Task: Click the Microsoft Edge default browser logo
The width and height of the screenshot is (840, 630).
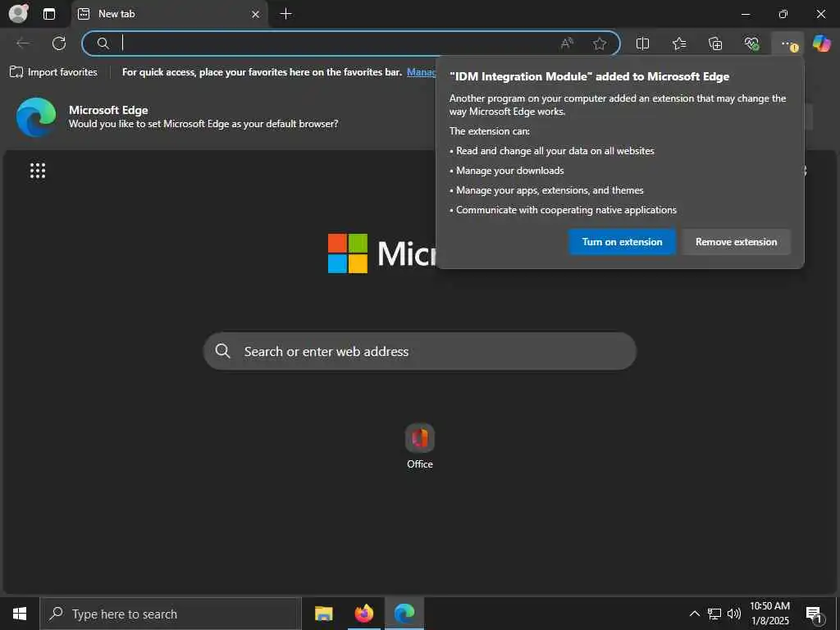Action: (x=36, y=116)
